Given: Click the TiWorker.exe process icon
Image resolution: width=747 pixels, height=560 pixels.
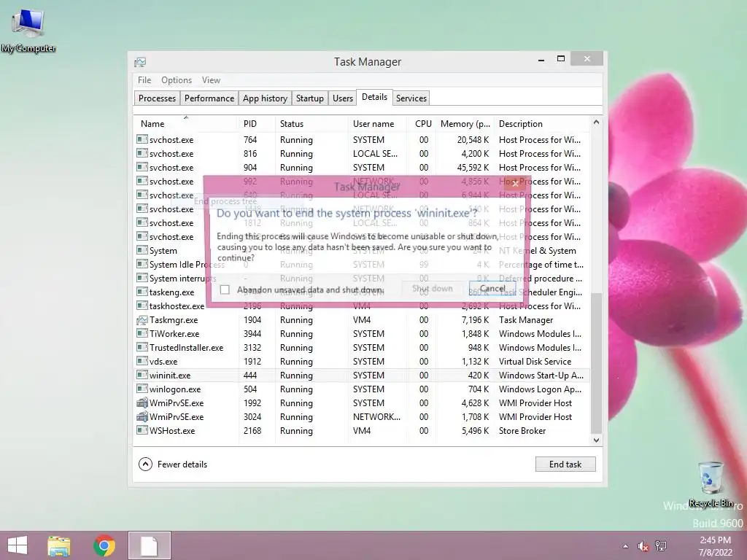Looking at the screenshot, I should point(142,334).
